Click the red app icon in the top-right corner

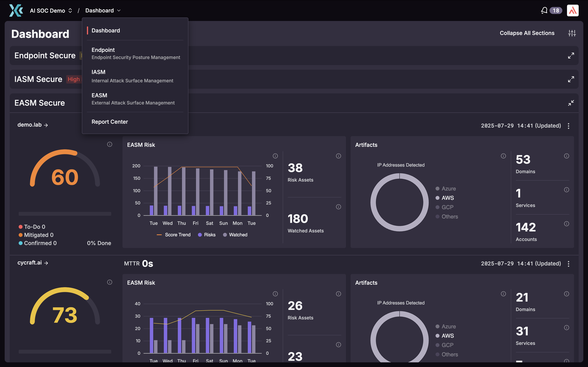click(x=573, y=10)
